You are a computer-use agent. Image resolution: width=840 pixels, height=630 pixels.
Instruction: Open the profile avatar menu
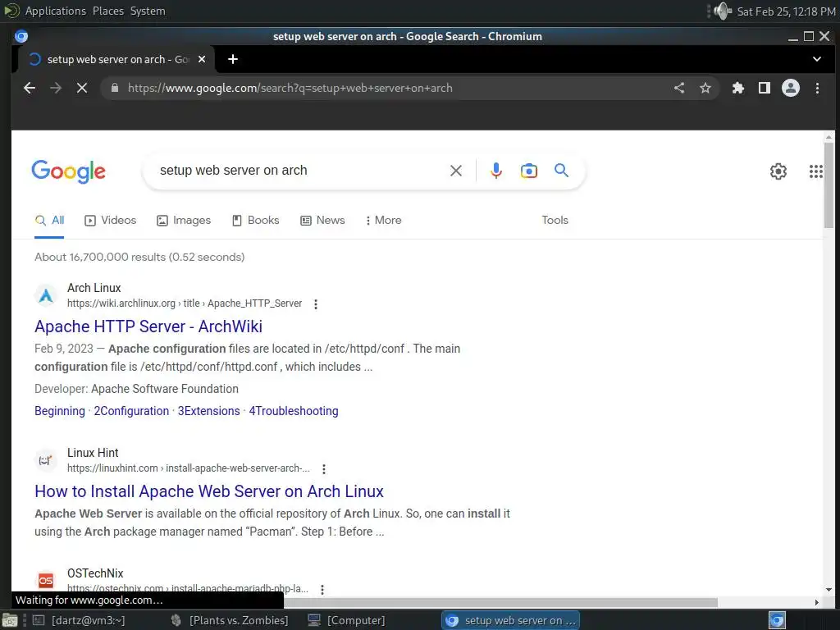(x=791, y=88)
